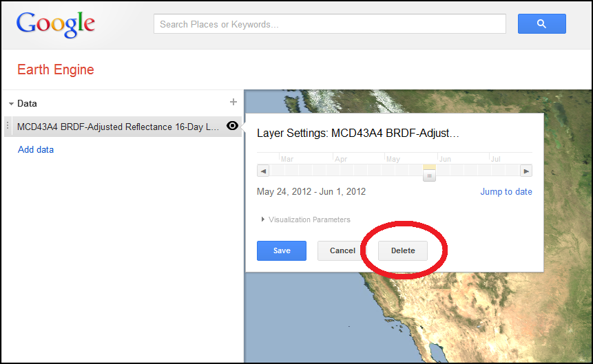Click the Cancel button
This screenshot has width=593, height=364.
click(x=342, y=250)
